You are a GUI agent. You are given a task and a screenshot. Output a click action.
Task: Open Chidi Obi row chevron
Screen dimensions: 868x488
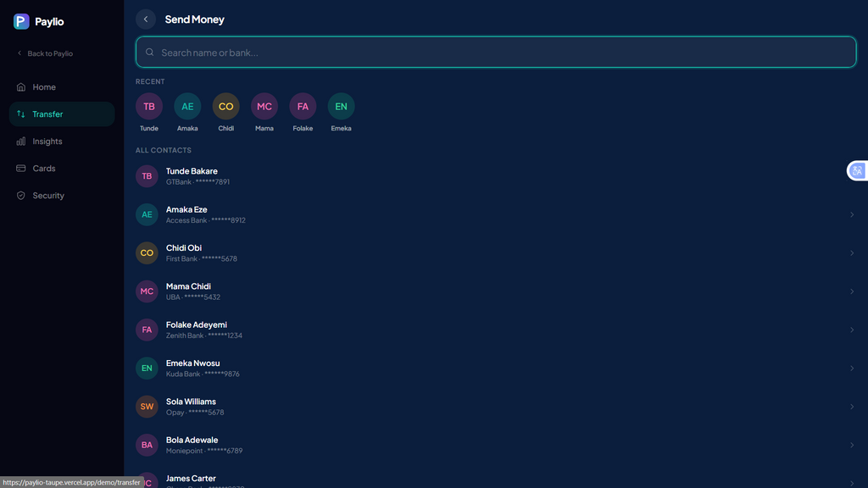coord(852,252)
